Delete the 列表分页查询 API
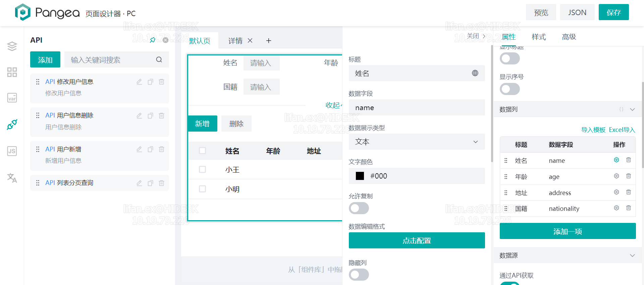The height and width of the screenshot is (285, 644). point(161,183)
